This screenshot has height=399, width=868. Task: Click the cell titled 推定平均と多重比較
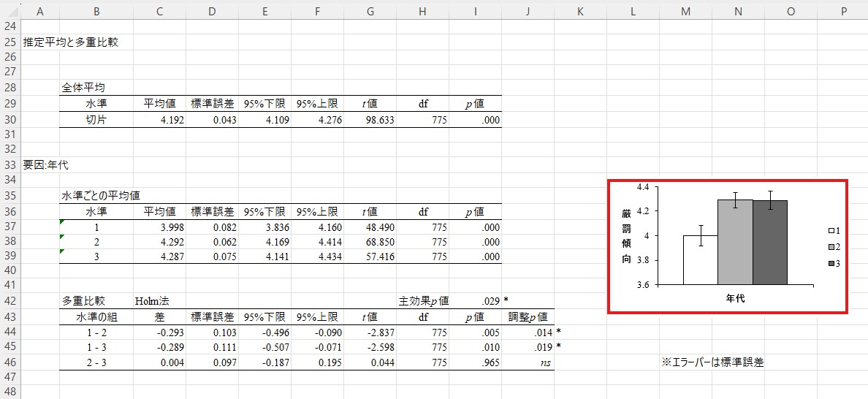pos(70,42)
